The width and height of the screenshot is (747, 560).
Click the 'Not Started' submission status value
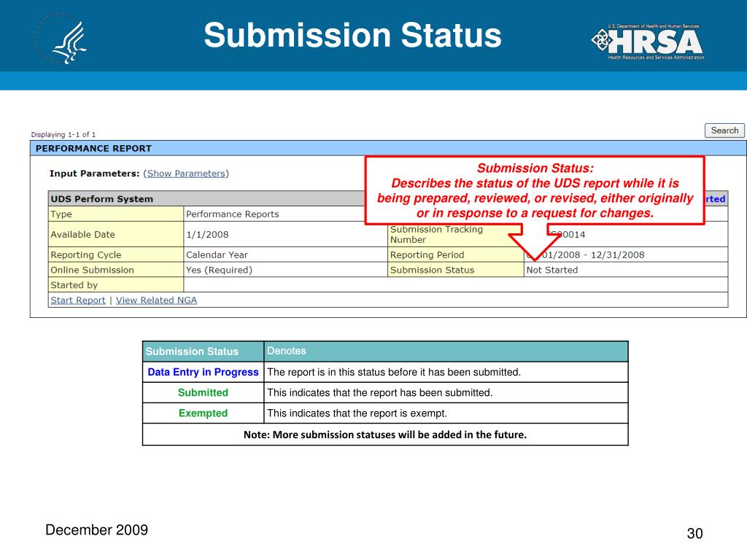click(x=552, y=270)
